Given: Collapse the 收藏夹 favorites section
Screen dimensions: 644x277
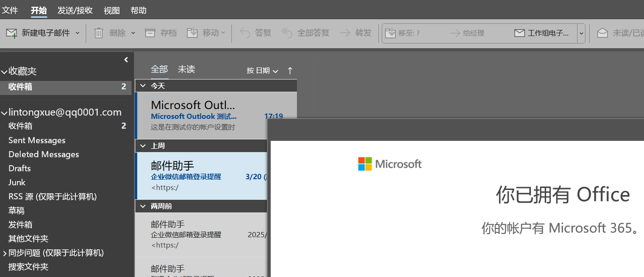Looking at the screenshot, I should point(4,72).
